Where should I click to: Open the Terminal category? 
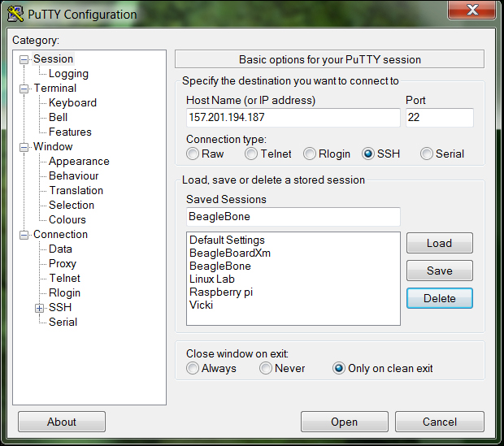pyautogui.click(x=55, y=88)
